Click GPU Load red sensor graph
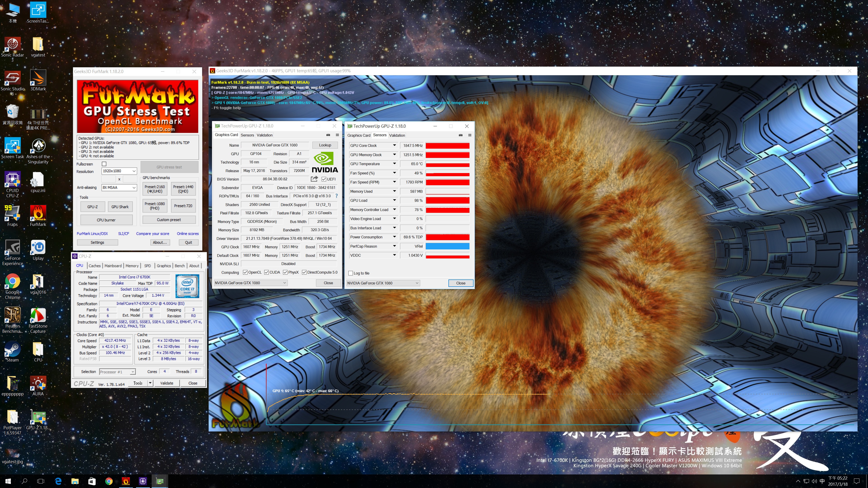868x488 pixels. point(448,200)
